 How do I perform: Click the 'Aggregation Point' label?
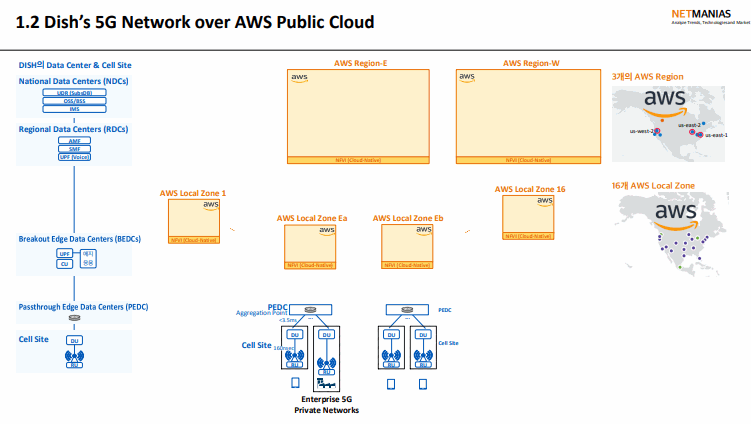262,313
